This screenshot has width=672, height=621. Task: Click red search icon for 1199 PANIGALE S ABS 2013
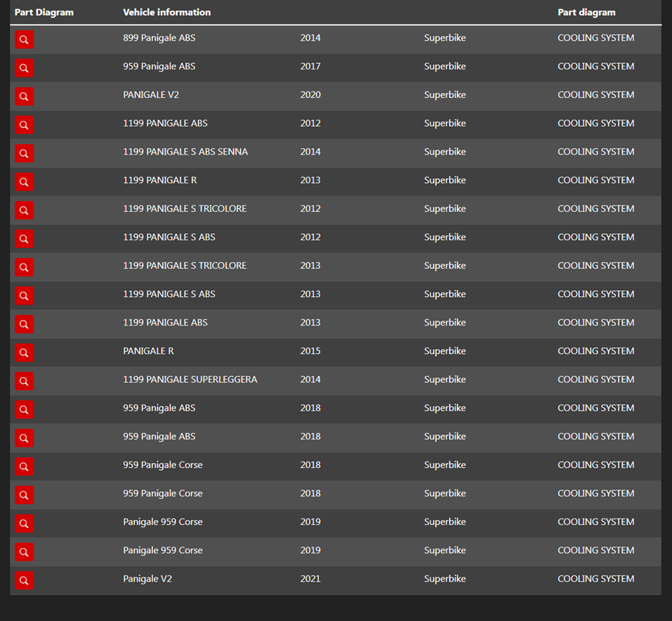click(x=24, y=295)
